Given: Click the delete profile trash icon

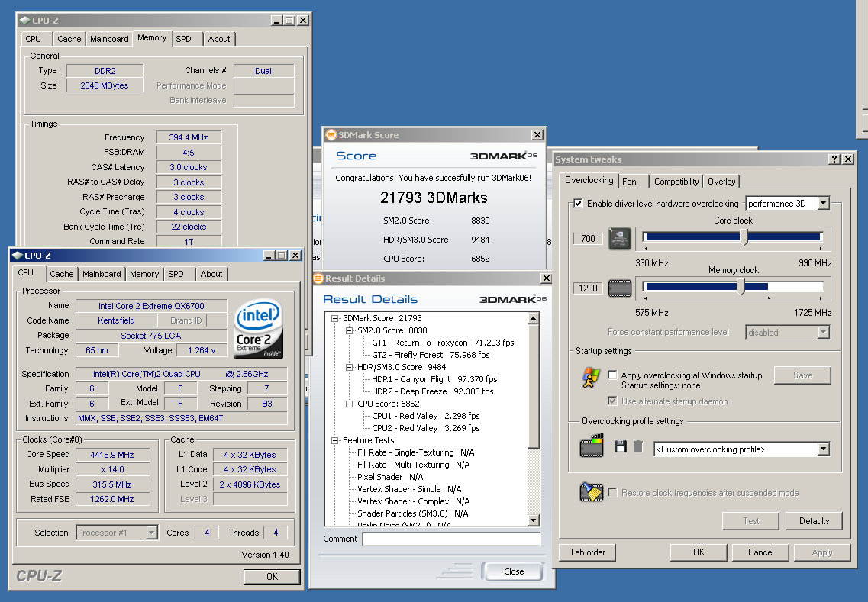Looking at the screenshot, I should click(x=638, y=446).
